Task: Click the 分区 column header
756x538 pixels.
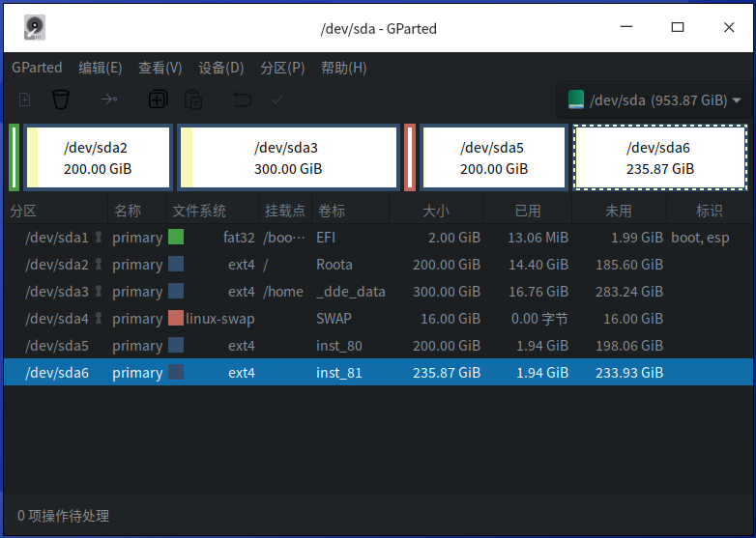Action: (x=55, y=211)
